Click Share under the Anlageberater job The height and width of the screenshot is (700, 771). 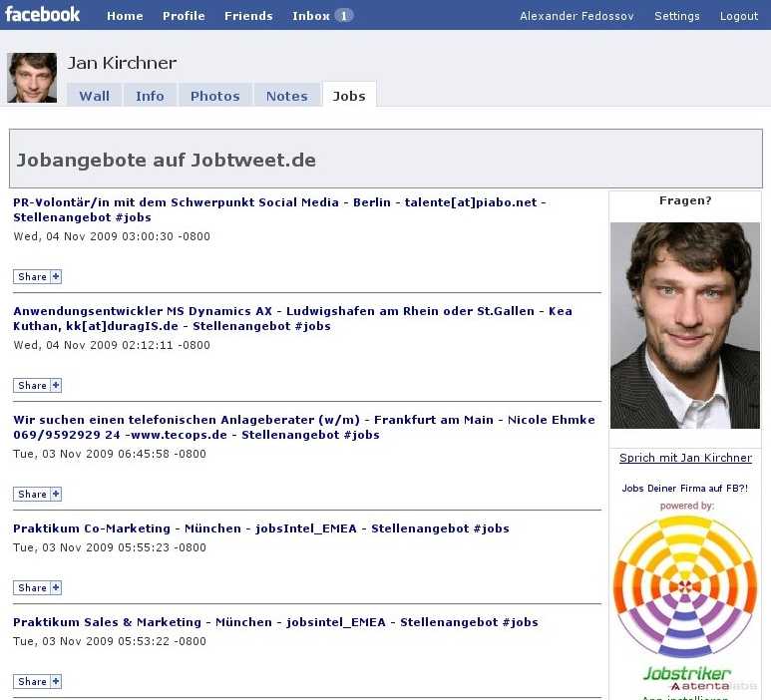coord(32,494)
